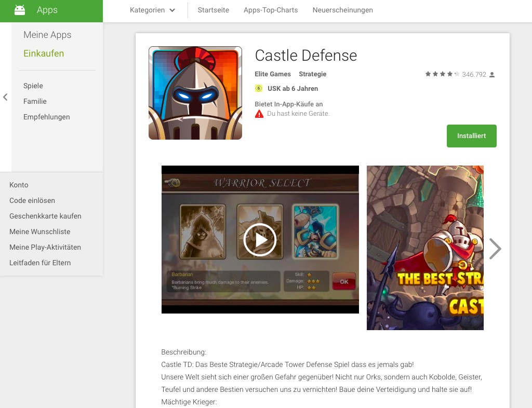Open Neuerscheinungen page
This screenshot has height=408, width=532.
(x=342, y=10)
